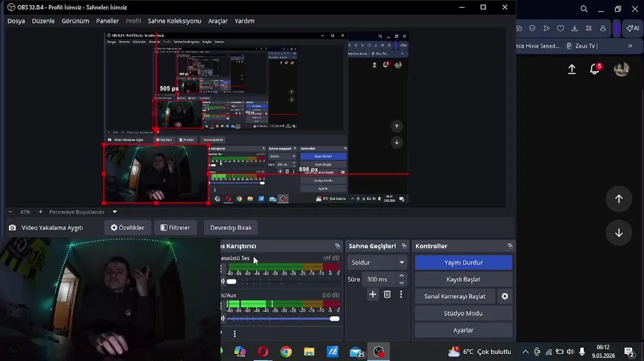Screen dimensions: 644x361
Task: Open Filtreler for the source
Action: coord(176,228)
